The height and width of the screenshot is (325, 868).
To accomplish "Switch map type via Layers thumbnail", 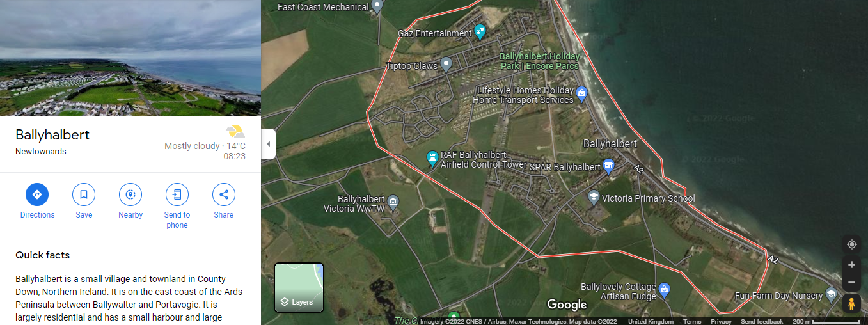I will (x=299, y=287).
